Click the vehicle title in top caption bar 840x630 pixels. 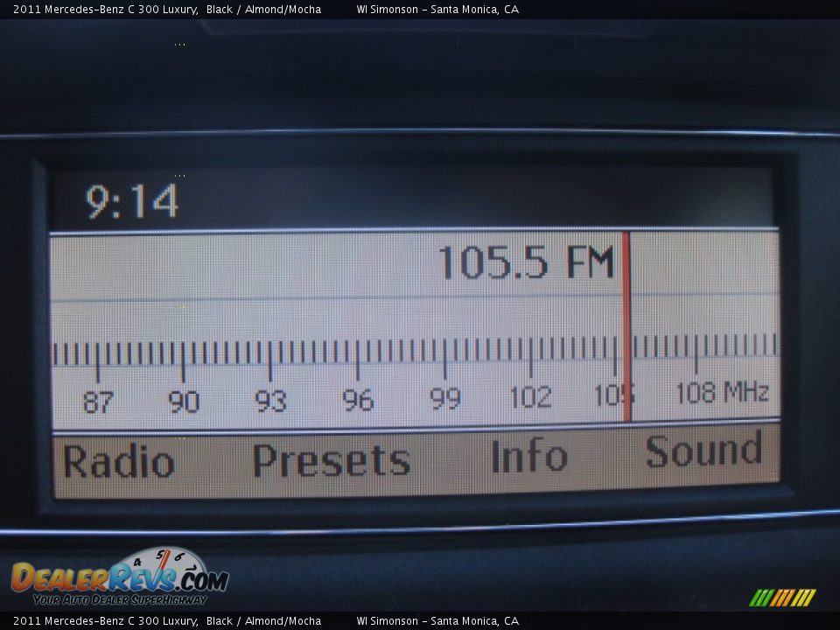click(166, 10)
